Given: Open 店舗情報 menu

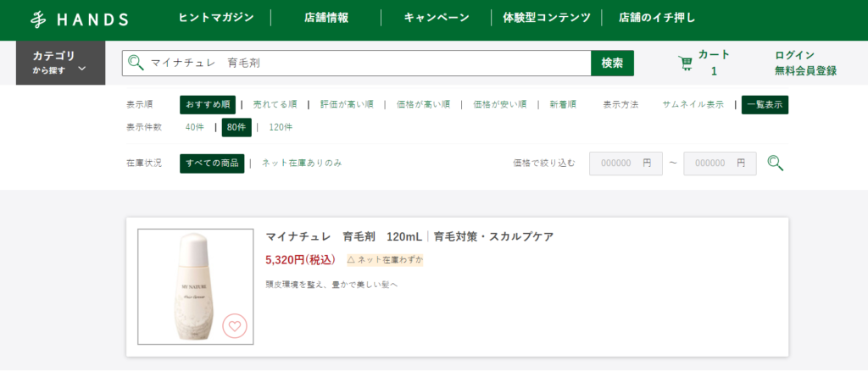Looking at the screenshot, I should point(326,18).
